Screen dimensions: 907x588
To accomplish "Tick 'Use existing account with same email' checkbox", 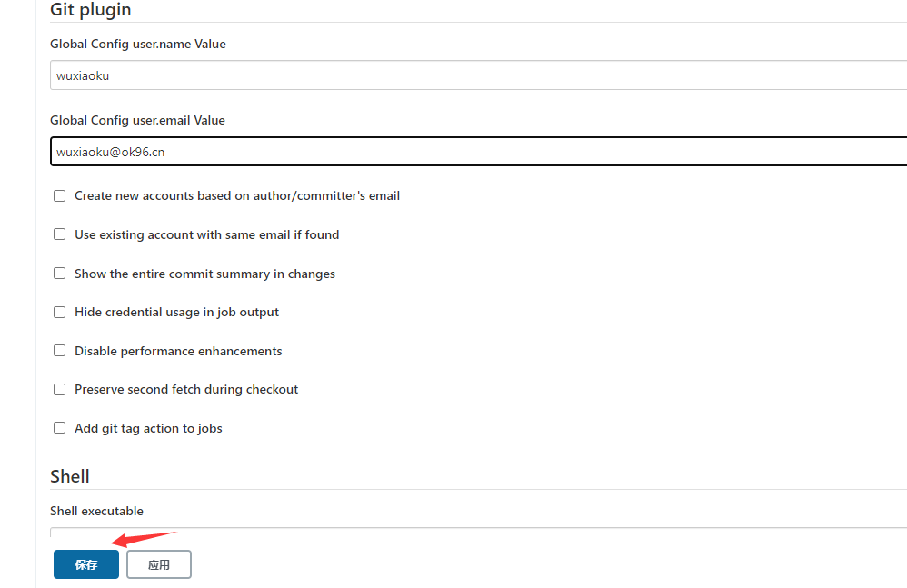I will [60, 234].
